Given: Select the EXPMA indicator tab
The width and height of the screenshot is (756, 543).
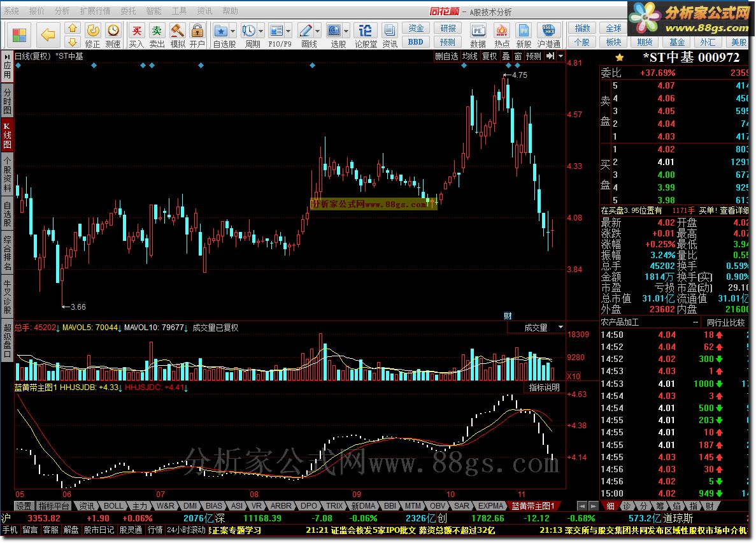Looking at the screenshot, I should 491,506.
